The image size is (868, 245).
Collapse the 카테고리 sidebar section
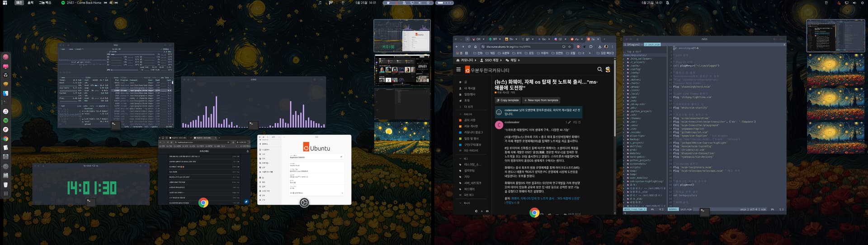[x=466, y=114]
